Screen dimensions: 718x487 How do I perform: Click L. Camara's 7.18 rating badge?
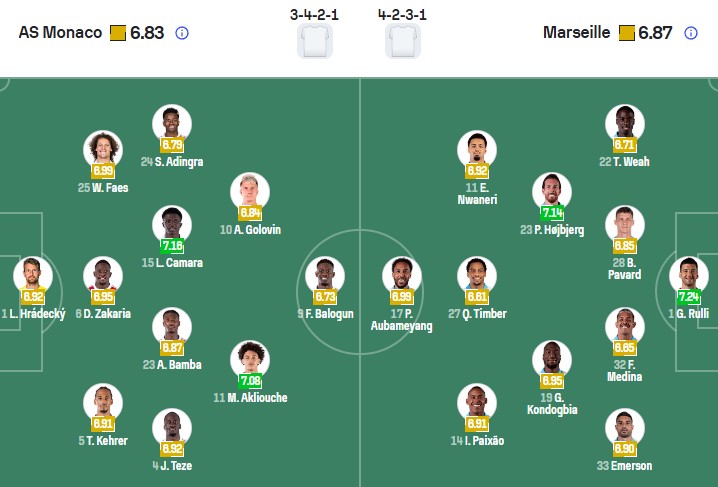tap(172, 245)
